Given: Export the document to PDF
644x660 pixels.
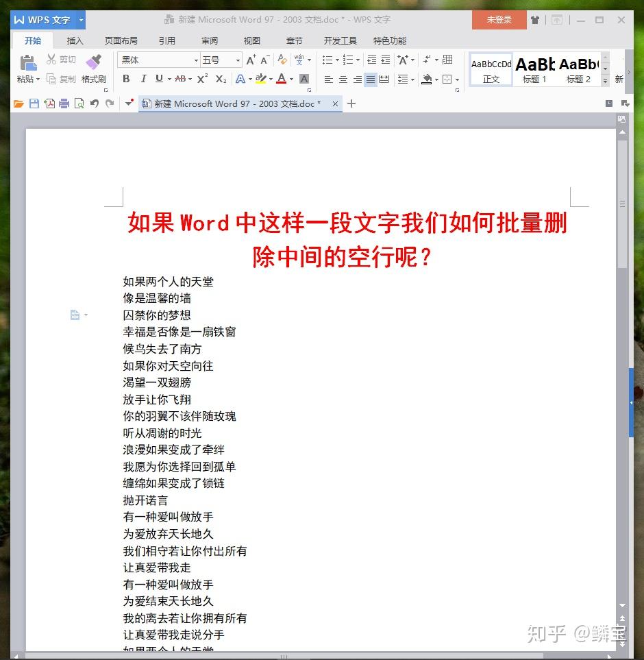Looking at the screenshot, I should click(x=48, y=103).
